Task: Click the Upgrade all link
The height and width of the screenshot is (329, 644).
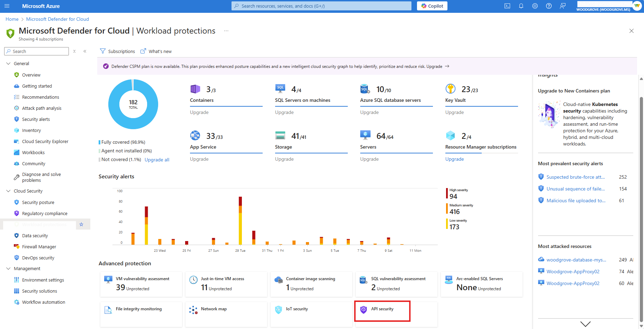Action: 157,160
